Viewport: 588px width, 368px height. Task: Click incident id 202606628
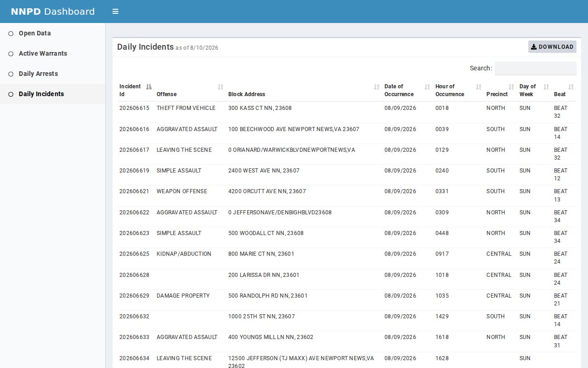click(134, 275)
